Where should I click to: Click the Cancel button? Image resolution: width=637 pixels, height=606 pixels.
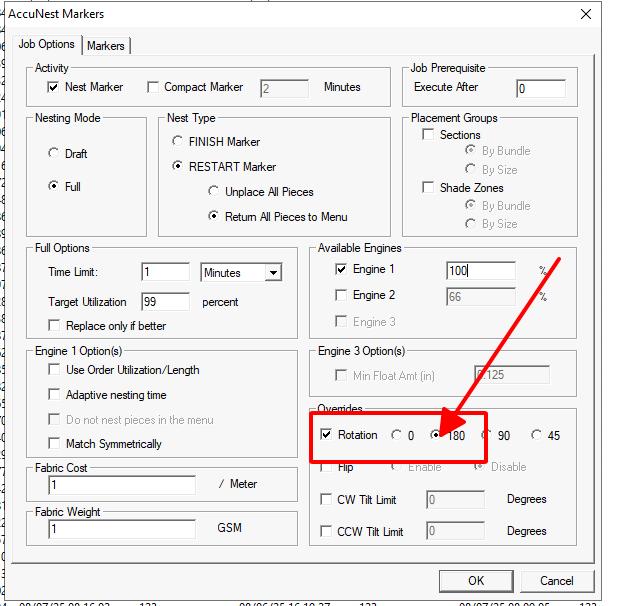(x=556, y=580)
